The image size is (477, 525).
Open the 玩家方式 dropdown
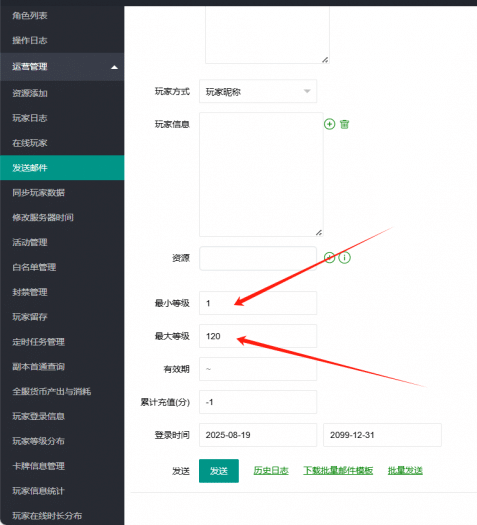[258, 91]
